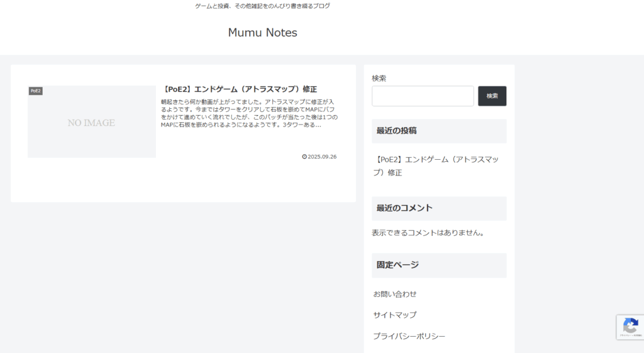Open the 【PoE2】エンドゲーム article title
The height and width of the screenshot is (353, 644).
coord(239,89)
